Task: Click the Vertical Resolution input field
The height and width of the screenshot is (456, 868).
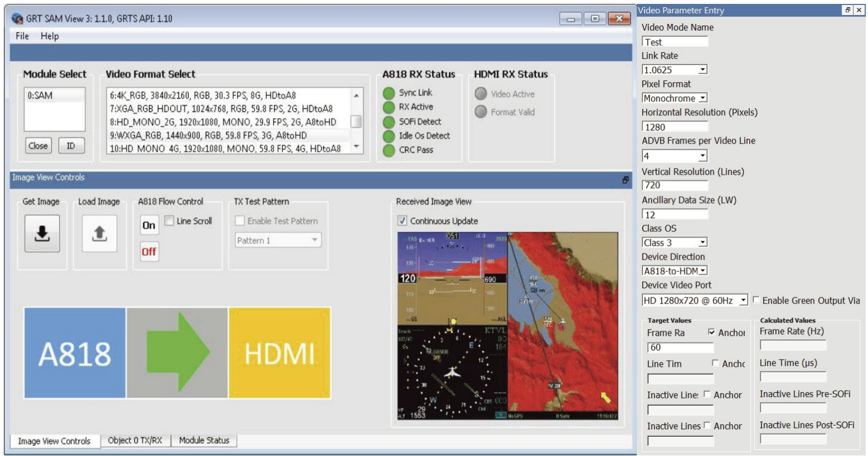Action: coord(675,185)
